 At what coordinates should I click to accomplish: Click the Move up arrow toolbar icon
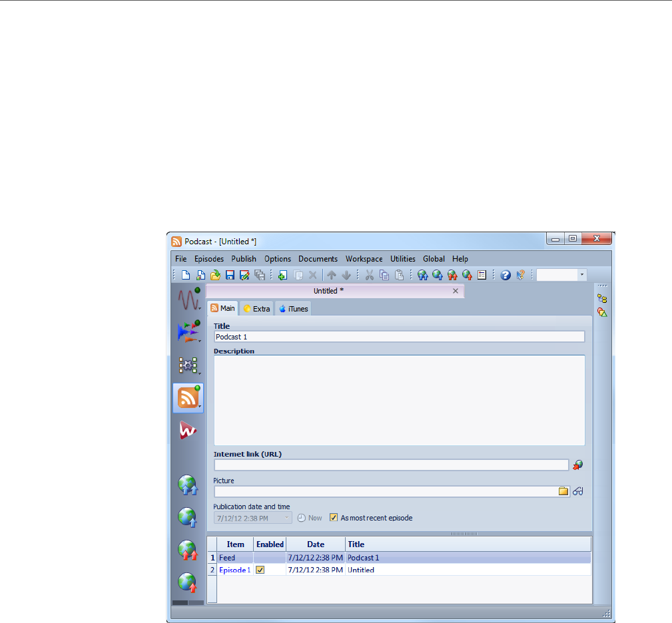click(332, 275)
